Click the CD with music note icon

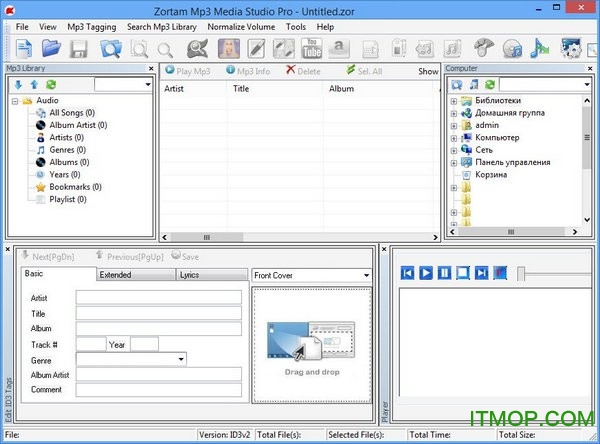click(512, 49)
